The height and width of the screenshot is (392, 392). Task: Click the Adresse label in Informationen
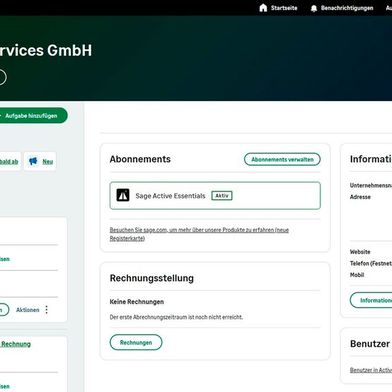pyautogui.click(x=360, y=197)
